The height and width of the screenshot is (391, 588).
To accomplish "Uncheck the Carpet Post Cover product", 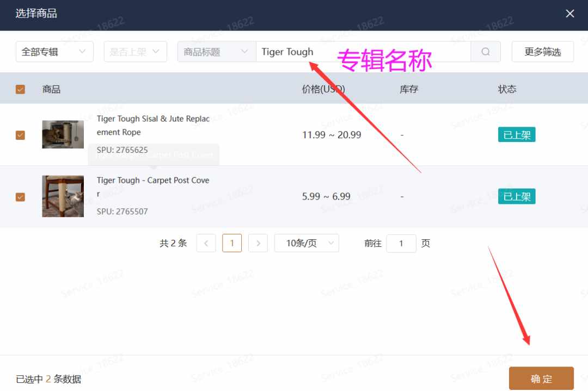I will [x=20, y=197].
